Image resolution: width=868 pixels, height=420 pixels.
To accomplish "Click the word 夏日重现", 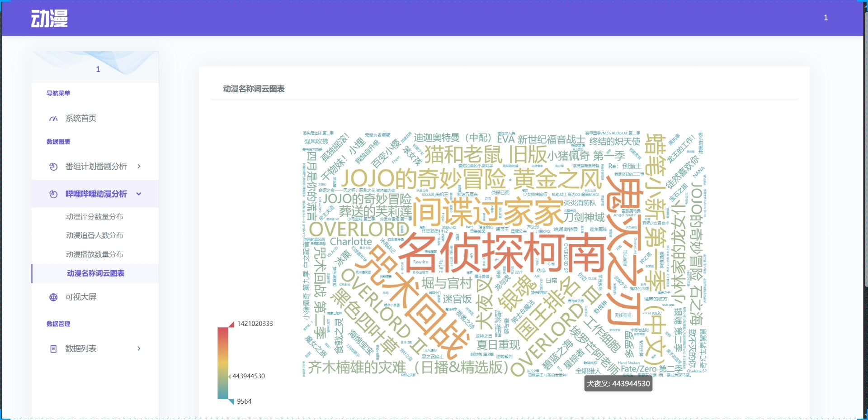I will click(x=498, y=345).
